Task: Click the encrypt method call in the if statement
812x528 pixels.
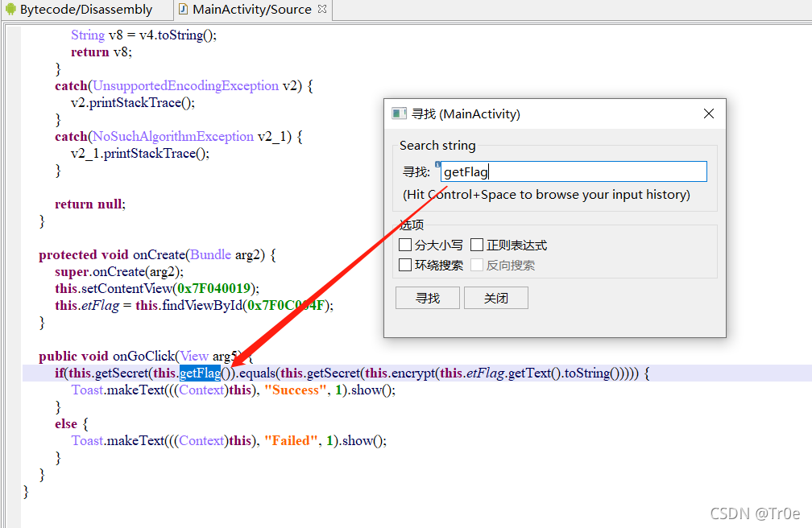Action: pos(413,373)
